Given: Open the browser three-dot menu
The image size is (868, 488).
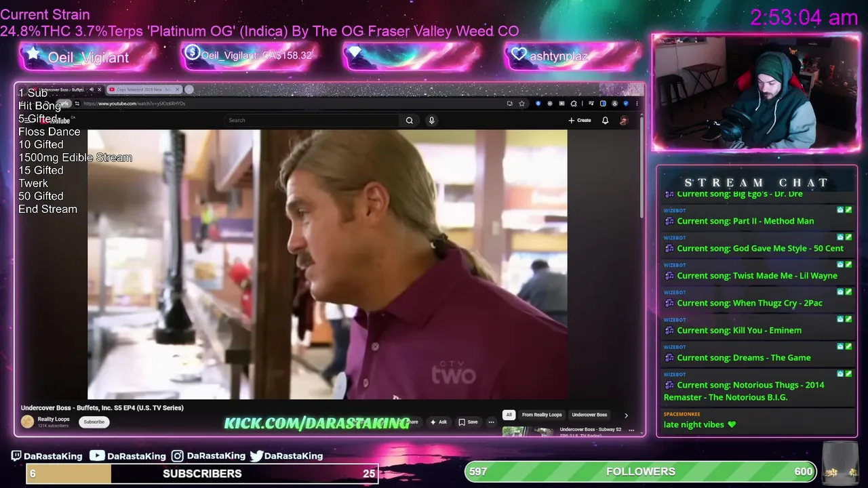Looking at the screenshot, I should pos(637,104).
